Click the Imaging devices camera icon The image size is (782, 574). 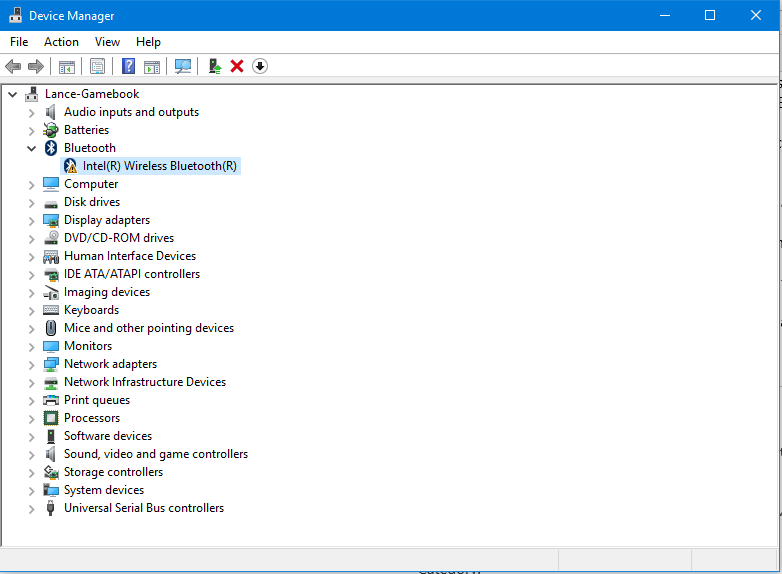(51, 292)
